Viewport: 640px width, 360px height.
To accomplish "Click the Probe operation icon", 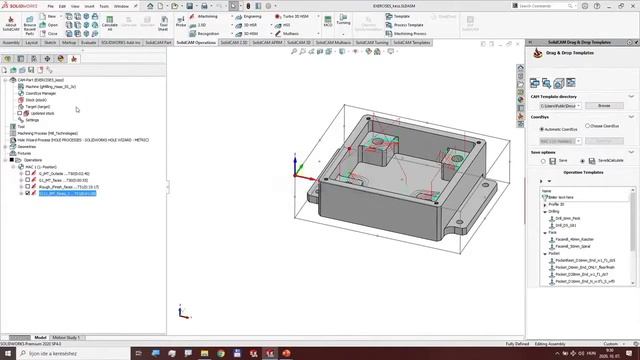I will [x=181, y=21].
